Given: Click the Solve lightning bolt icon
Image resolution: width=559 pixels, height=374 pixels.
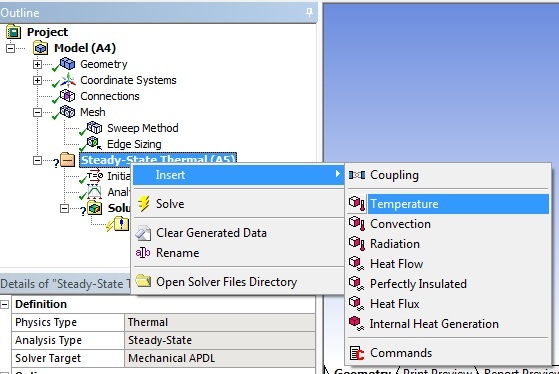Looking at the screenshot, I should click(x=144, y=204).
